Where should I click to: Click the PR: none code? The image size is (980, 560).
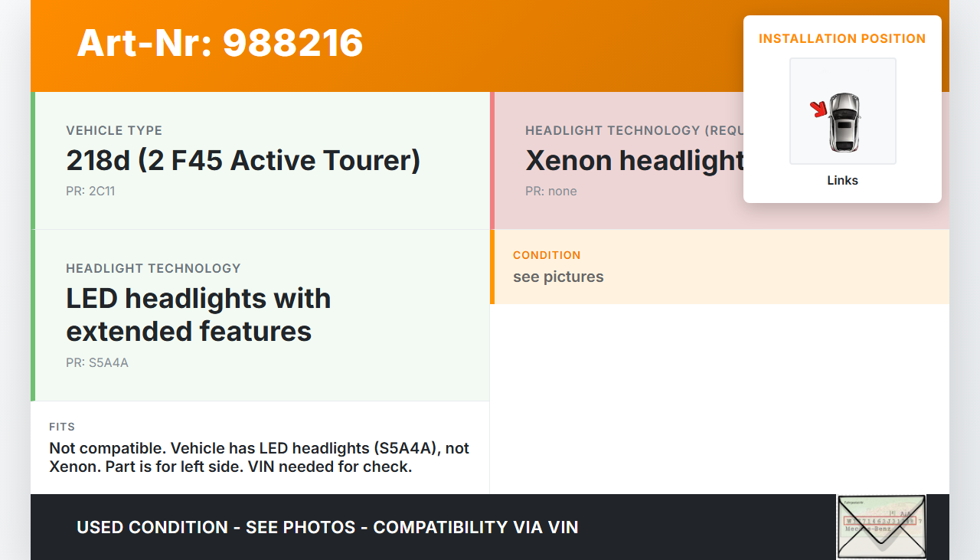pos(550,191)
